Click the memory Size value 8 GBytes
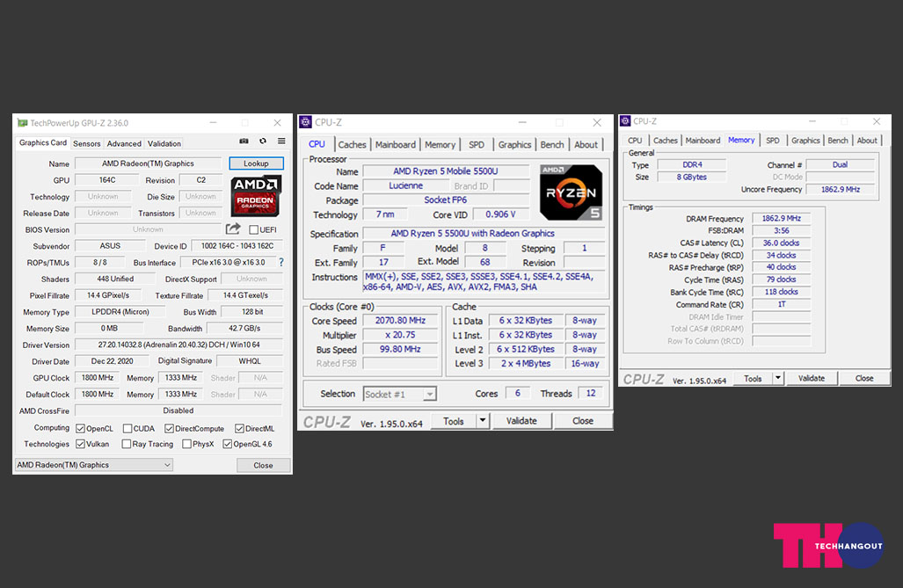 point(692,177)
